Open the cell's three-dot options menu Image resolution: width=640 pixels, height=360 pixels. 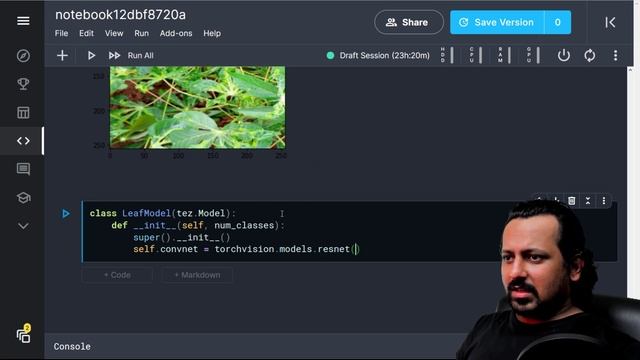coord(604,200)
